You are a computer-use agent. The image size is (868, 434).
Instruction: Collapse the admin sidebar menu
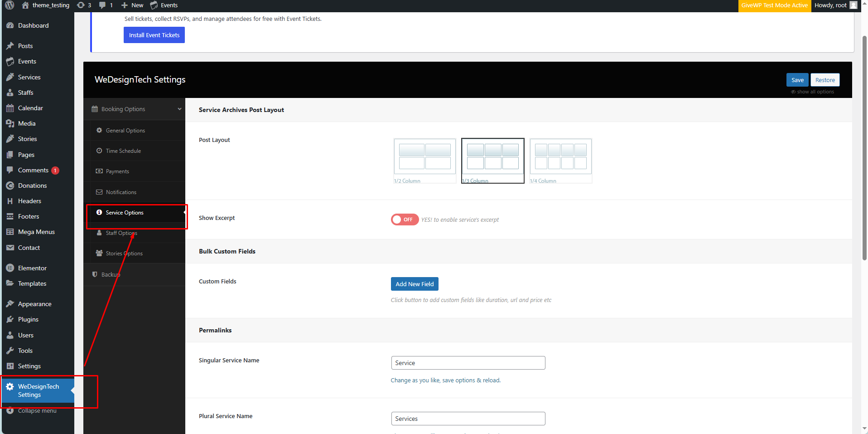(38, 410)
